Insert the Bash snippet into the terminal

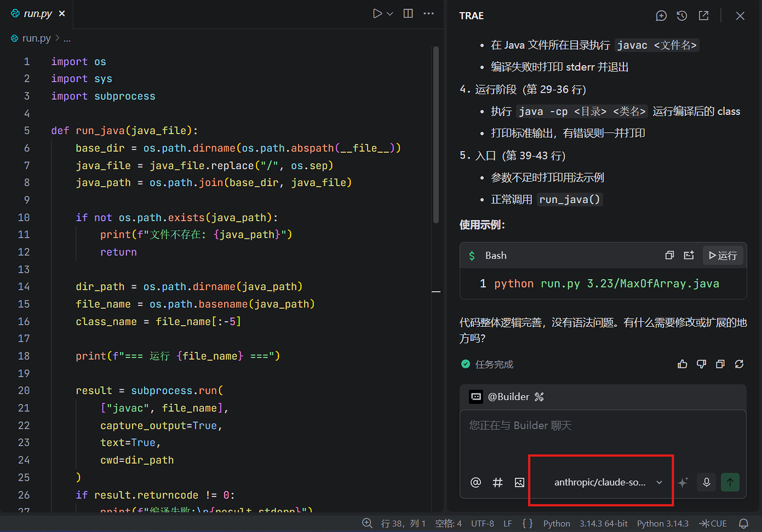[689, 256]
